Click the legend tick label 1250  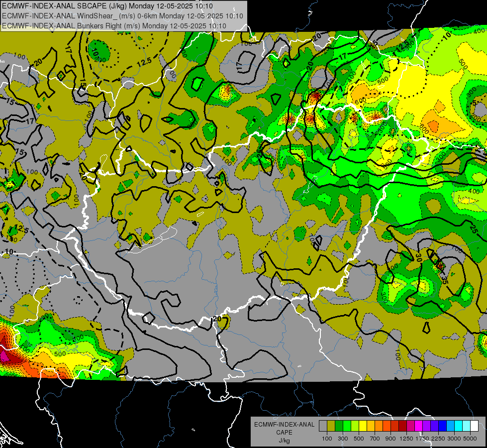click(x=406, y=439)
